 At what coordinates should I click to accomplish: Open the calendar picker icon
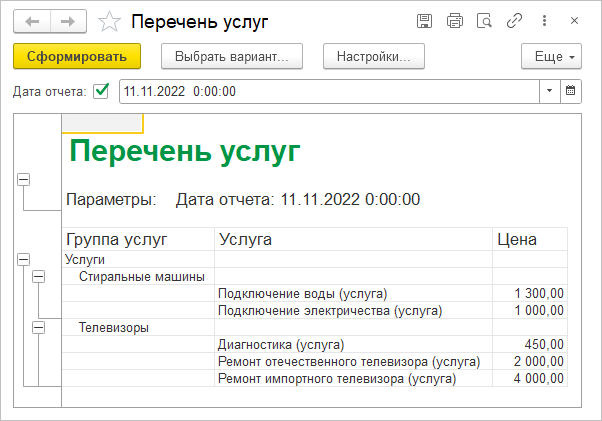(x=571, y=91)
